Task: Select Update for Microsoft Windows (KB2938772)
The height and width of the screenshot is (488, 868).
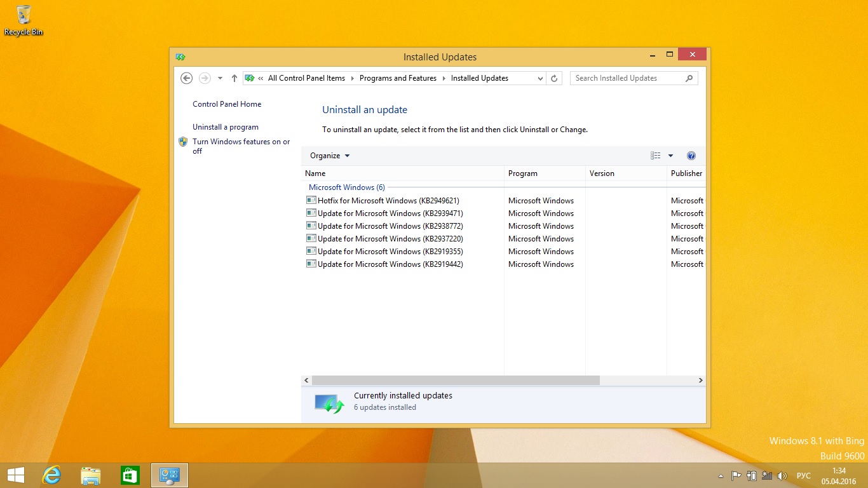Action: coord(390,226)
